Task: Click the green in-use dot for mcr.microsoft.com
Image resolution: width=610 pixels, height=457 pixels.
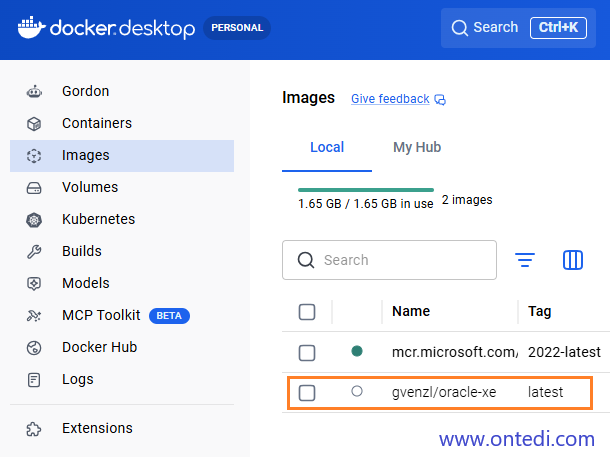Action: coord(357,351)
